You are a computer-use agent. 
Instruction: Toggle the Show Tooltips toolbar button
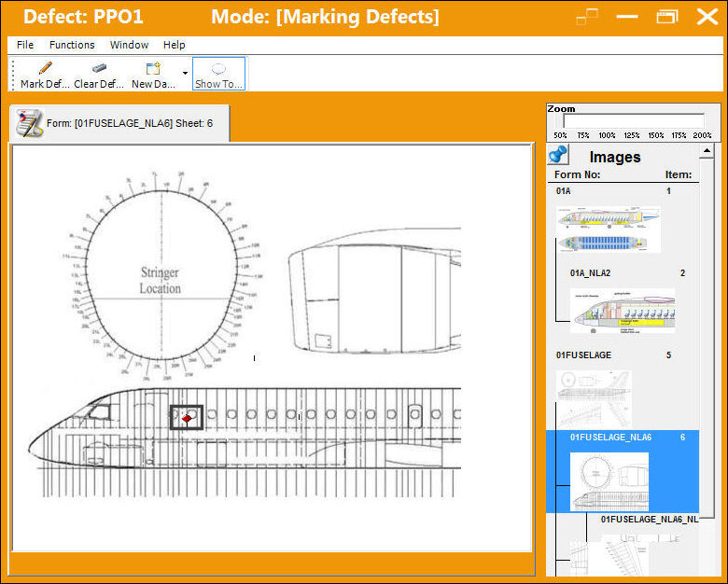(x=218, y=75)
